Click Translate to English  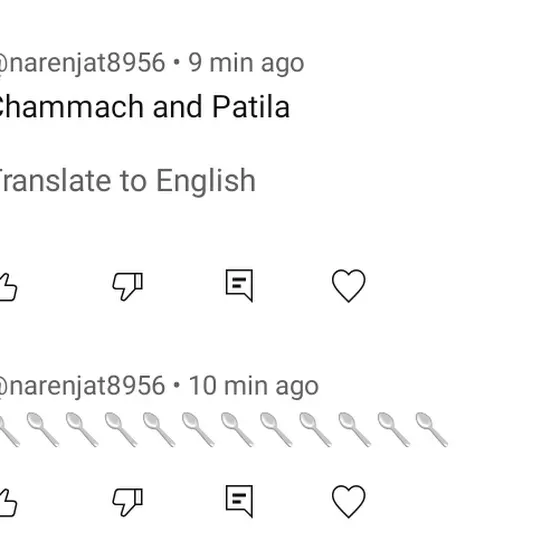(127, 181)
